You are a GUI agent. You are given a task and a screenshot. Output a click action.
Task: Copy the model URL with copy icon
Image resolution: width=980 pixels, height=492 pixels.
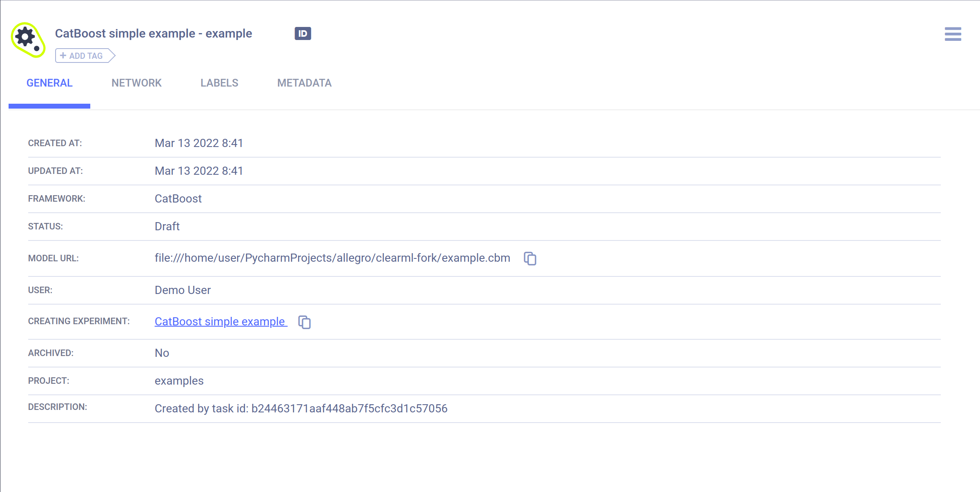point(530,258)
